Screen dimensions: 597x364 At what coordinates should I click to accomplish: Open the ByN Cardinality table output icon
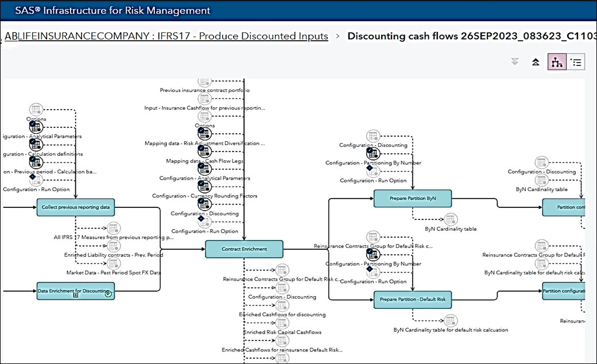pyautogui.click(x=451, y=218)
